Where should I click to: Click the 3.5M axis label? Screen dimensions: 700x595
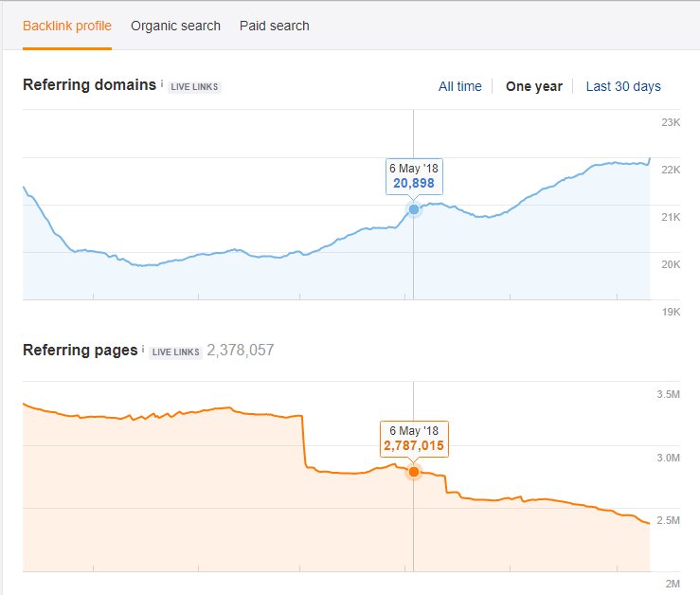pos(668,394)
